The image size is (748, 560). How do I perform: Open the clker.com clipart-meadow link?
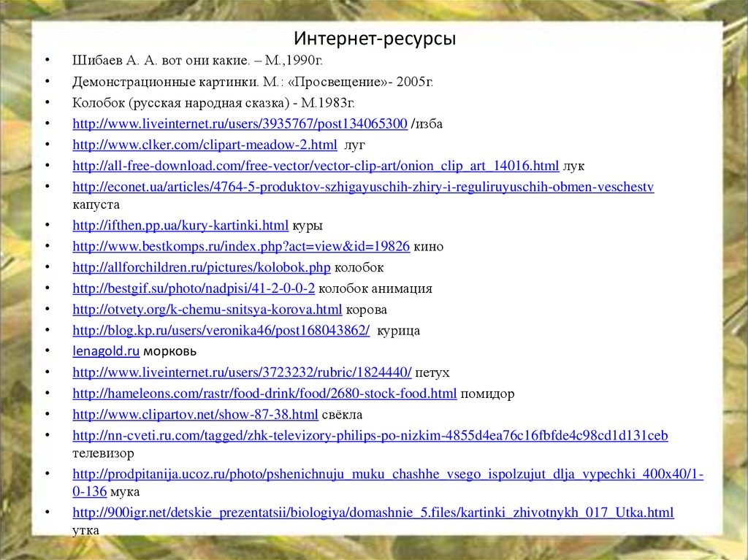tap(206, 145)
